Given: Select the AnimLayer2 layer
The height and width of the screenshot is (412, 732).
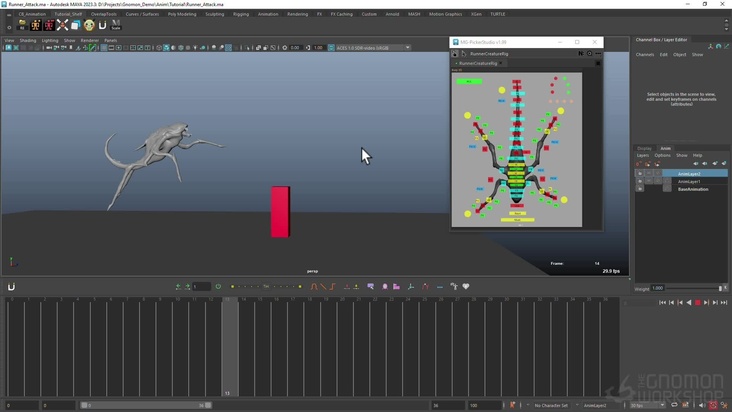Looking at the screenshot, I should tap(690, 174).
